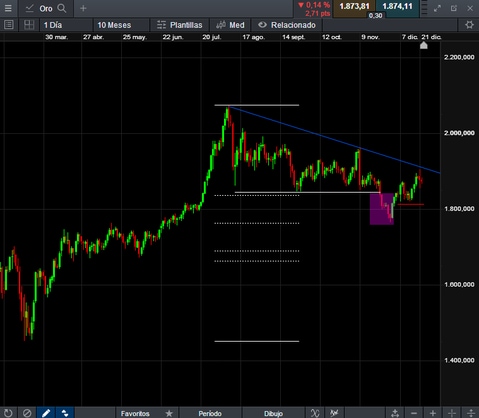
Task: Zoom out with the minus icon
Action: pyautogui.click(x=414, y=413)
